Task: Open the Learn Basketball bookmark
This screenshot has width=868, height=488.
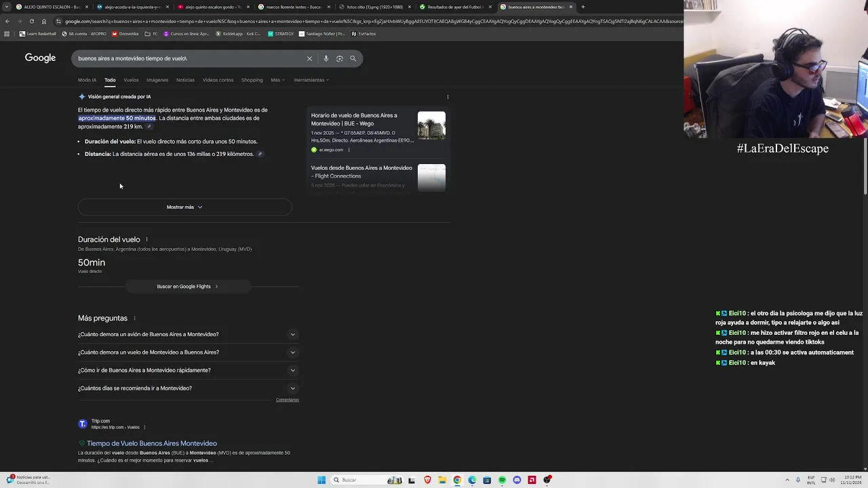Action: 38,34
